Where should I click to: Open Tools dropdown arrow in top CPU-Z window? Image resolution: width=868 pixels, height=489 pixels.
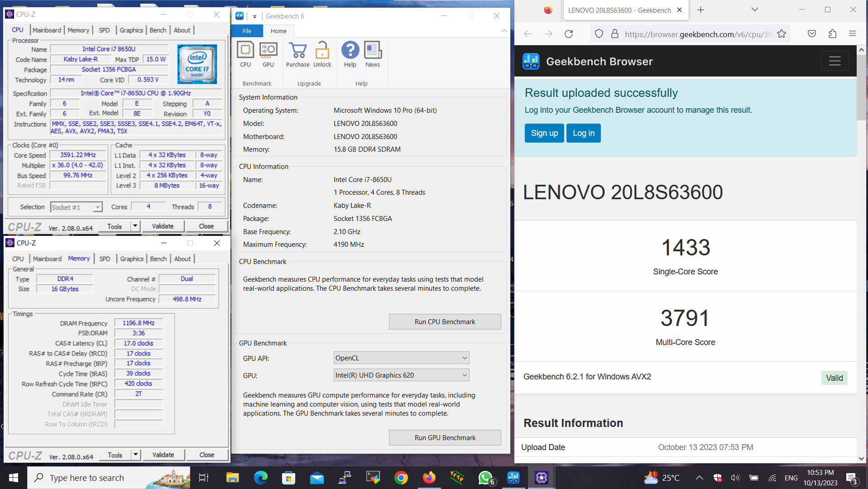(x=135, y=226)
